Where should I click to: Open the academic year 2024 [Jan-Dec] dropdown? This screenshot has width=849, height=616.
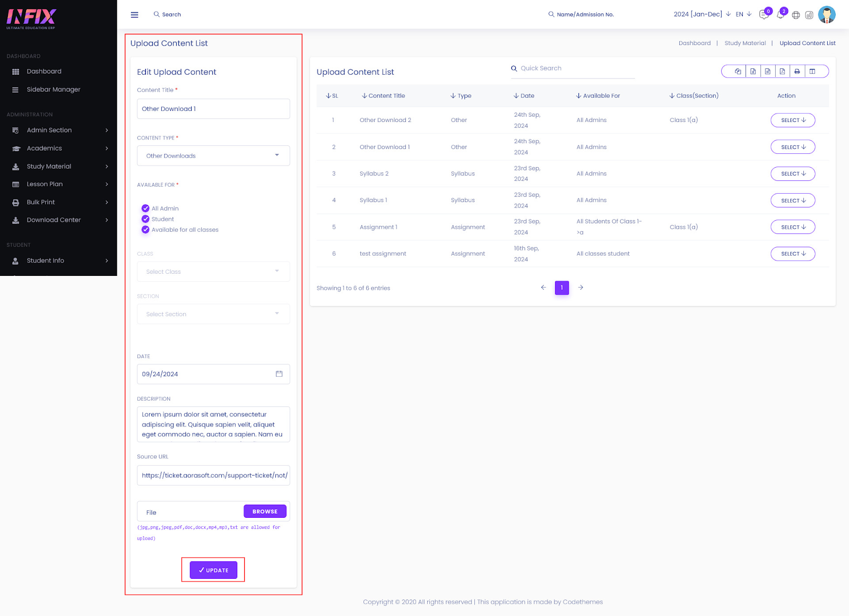[x=702, y=14]
